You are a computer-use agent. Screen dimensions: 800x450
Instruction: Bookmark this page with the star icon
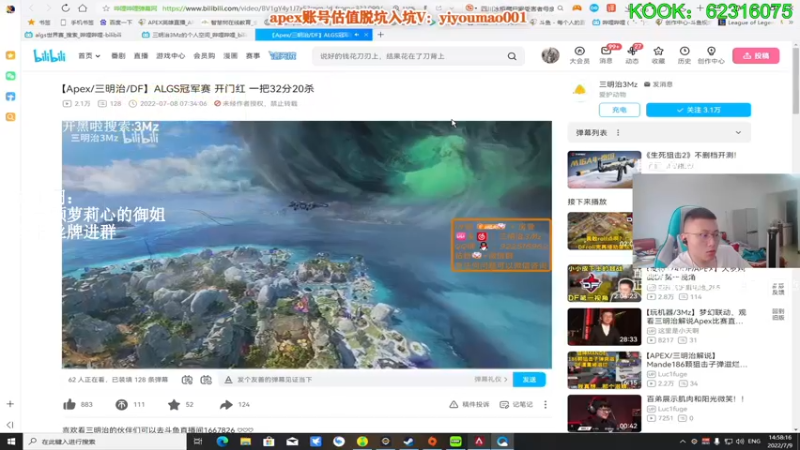(x=106, y=9)
